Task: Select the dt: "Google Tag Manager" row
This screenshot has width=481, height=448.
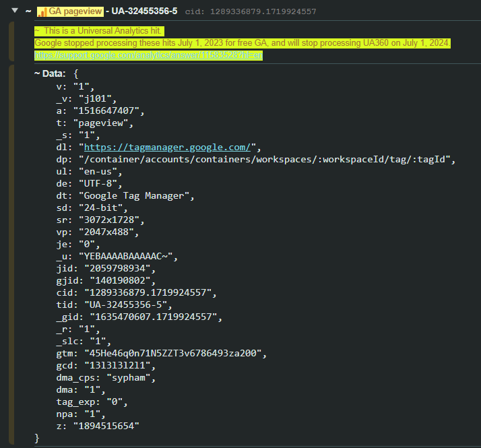Action: 125,196
